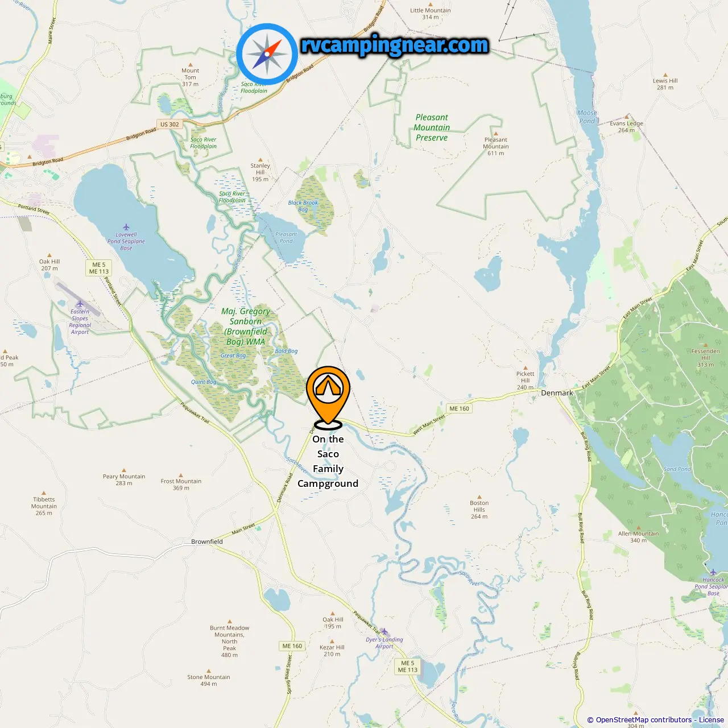The width and height of the screenshot is (728, 728).
Task: Click the Maj. Gregory Sanborn WMA label
Action: click(x=246, y=326)
